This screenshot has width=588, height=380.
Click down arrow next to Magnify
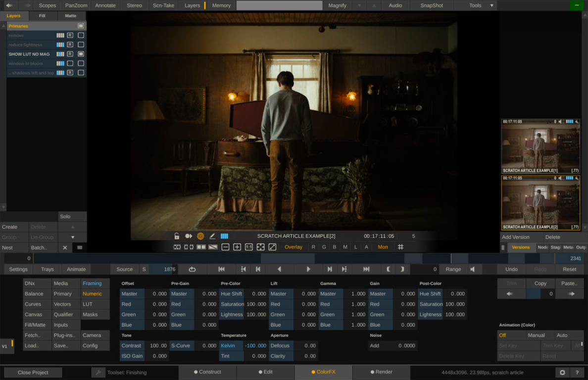pyautogui.click(x=359, y=5)
